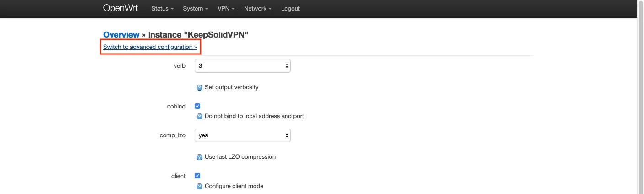Open the Status menu
Image resolution: width=644 pixels, height=194 pixels.
click(162, 9)
